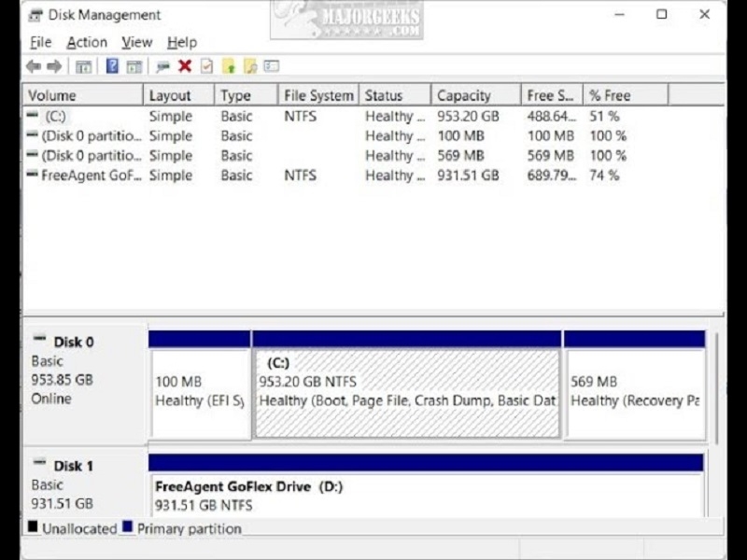Click the graphical pane vertical scrollbar
This screenshot has width=747, height=560.
point(717,420)
